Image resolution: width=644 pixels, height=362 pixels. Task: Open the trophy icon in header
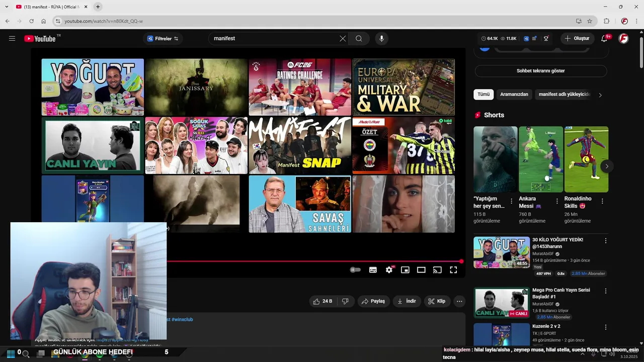pyautogui.click(x=546, y=39)
